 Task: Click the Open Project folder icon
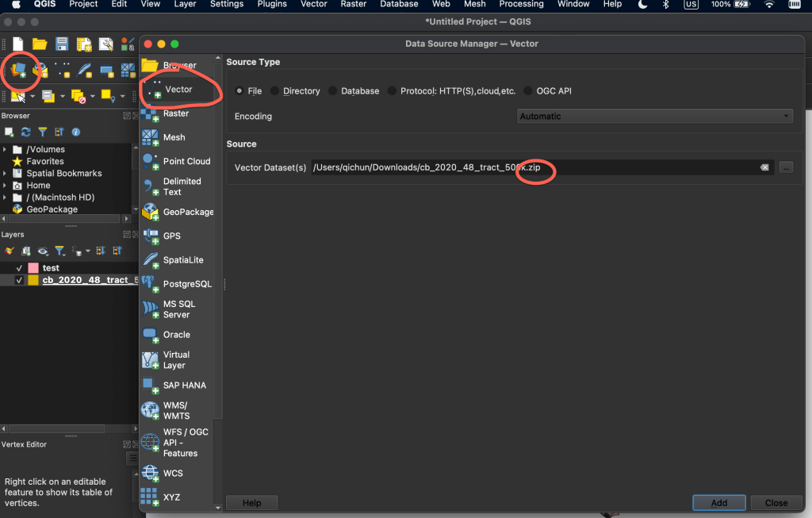(x=40, y=44)
